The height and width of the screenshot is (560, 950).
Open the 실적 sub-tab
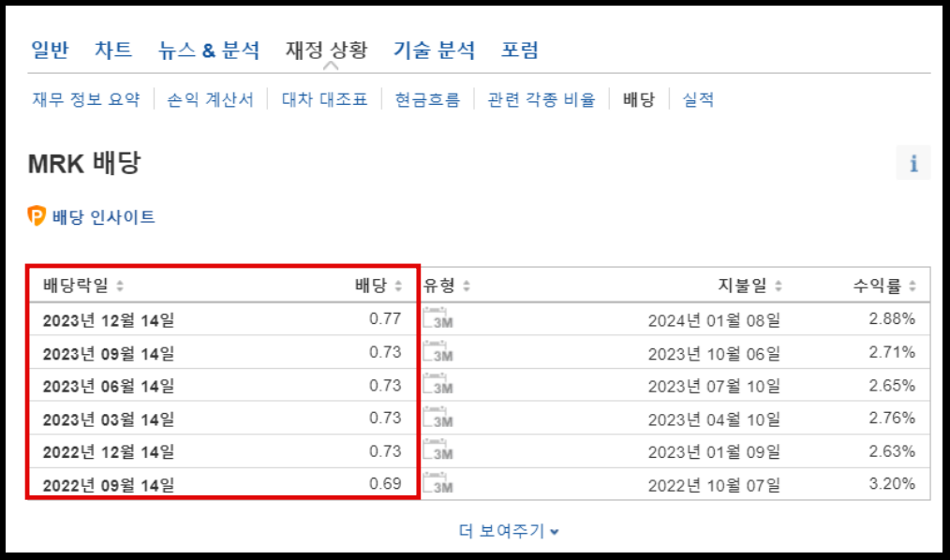coord(698,99)
